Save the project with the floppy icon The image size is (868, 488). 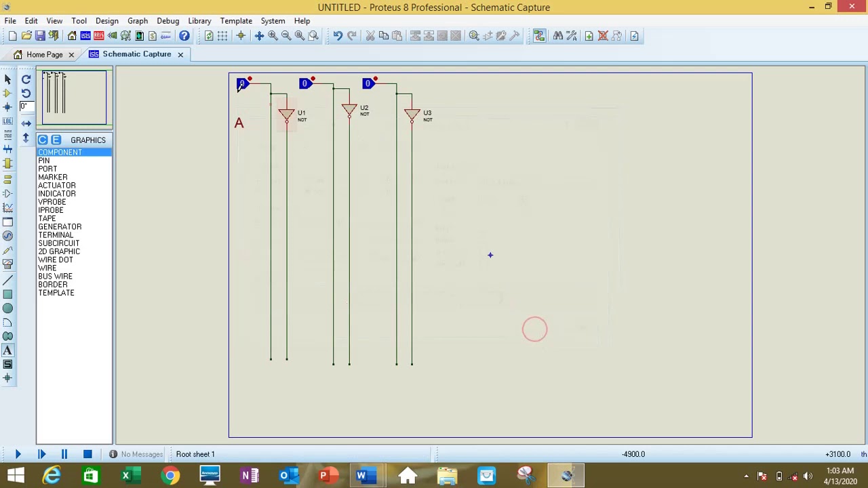click(40, 36)
